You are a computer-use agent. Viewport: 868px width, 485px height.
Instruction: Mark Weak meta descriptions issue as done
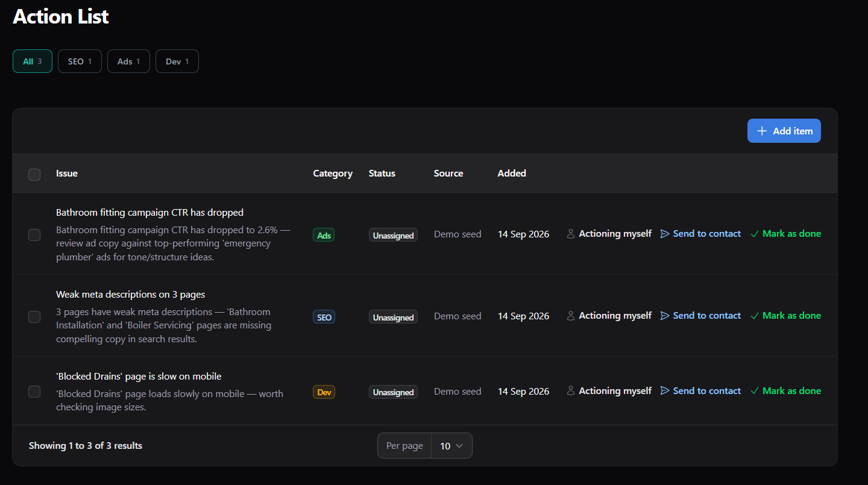[x=786, y=316]
